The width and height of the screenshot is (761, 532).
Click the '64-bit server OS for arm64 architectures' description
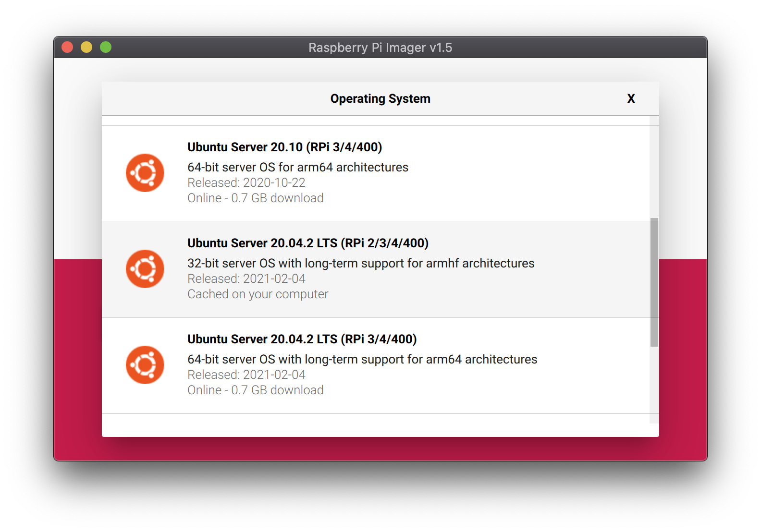pyautogui.click(x=297, y=167)
